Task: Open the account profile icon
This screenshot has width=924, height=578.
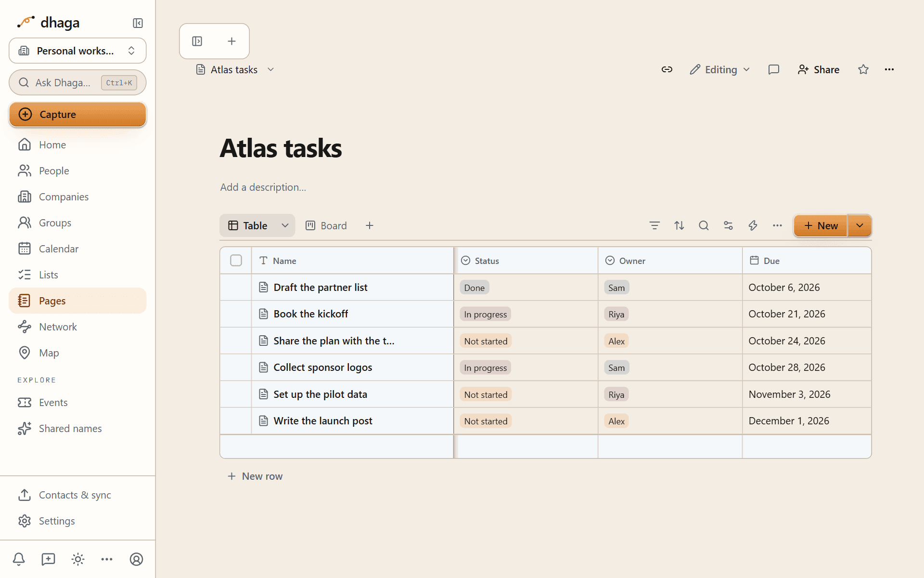Action: click(137, 559)
